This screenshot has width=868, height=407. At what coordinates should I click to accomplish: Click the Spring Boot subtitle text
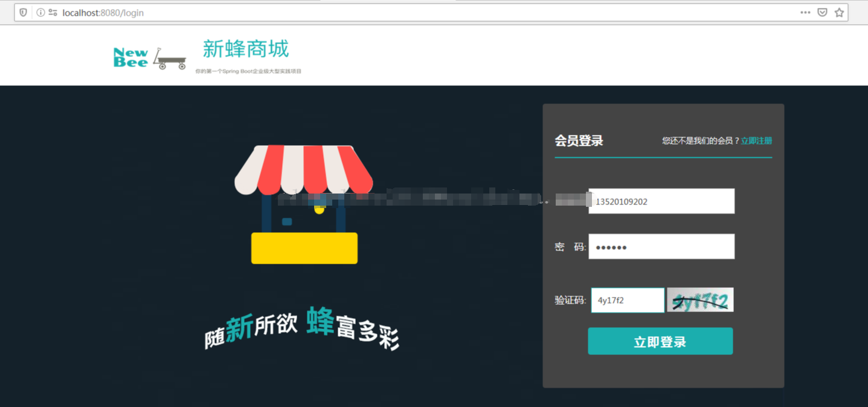[248, 71]
